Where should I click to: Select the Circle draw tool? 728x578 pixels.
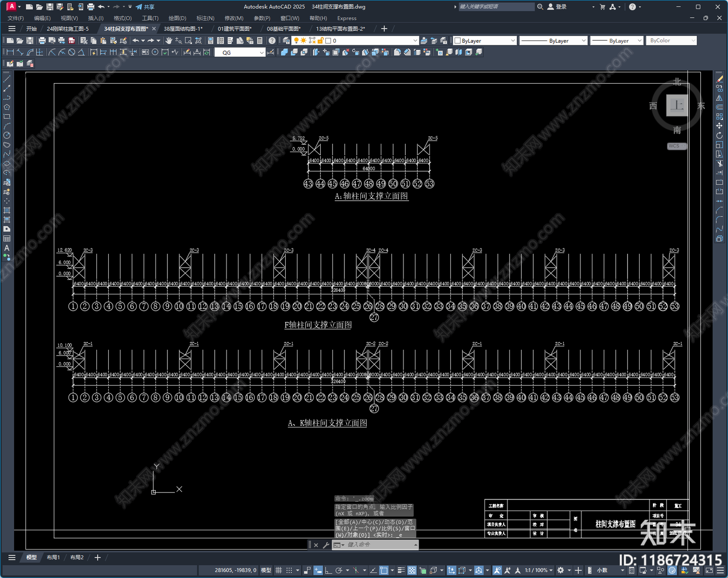(7, 135)
